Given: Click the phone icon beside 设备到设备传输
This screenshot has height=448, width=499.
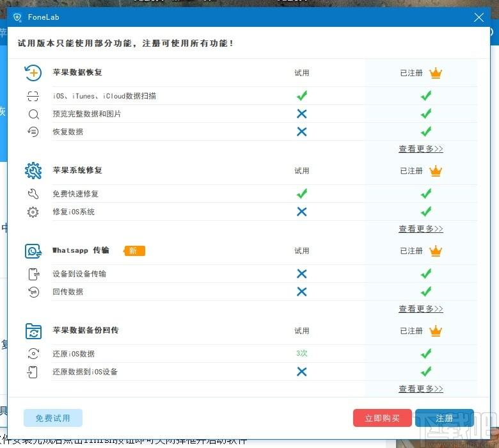Looking at the screenshot, I should pos(34,274).
